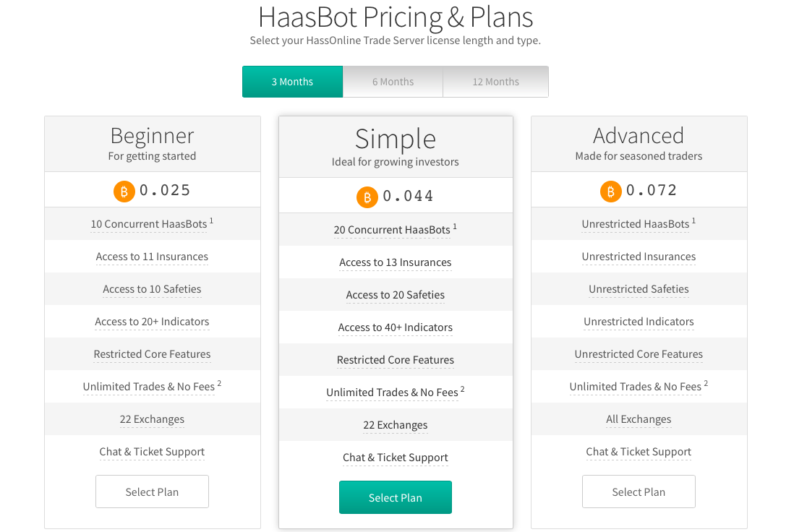Click Access to 13 Insurances link
The image size is (794, 532).
(395, 262)
